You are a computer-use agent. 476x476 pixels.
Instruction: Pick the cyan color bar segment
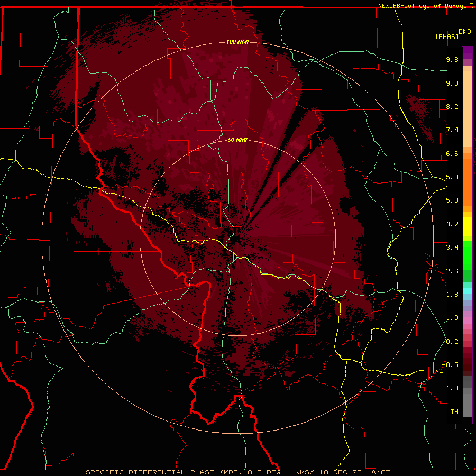click(467, 291)
